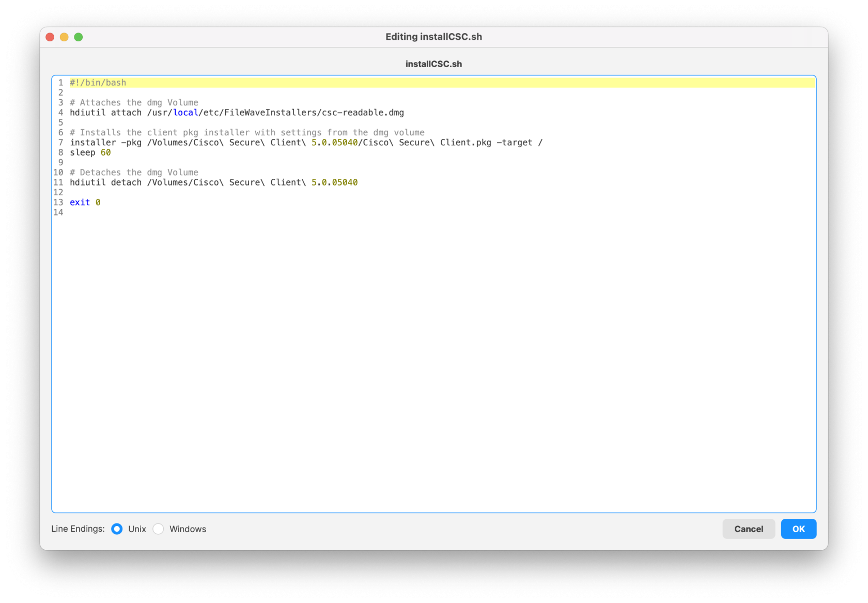This screenshot has width=868, height=603.
Task: Click line number 12 in the gutter
Action: point(58,192)
